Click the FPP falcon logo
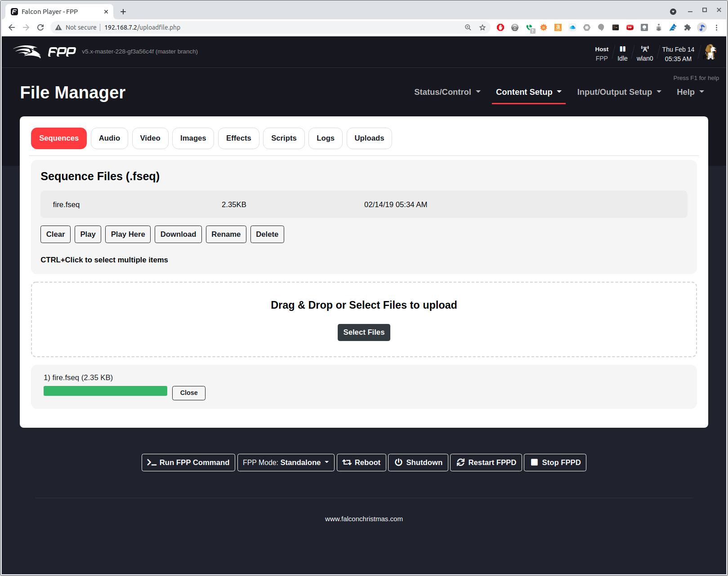 tap(27, 51)
